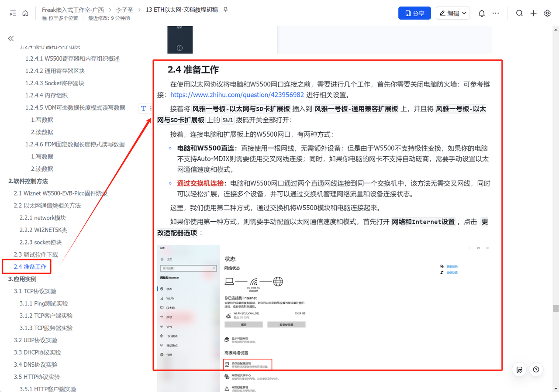The height and width of the screenshot is (392, 559).
Task: Select outline item 3.5 HTTP协议实验
Action: point(37,376)
